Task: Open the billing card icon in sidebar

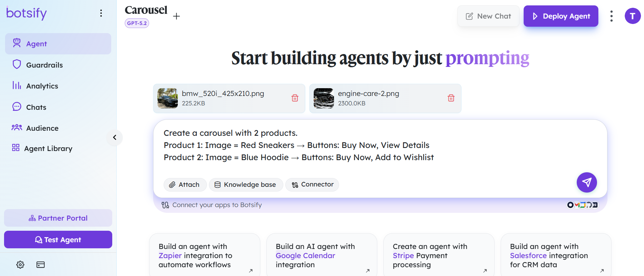Action: pos(41,265)
